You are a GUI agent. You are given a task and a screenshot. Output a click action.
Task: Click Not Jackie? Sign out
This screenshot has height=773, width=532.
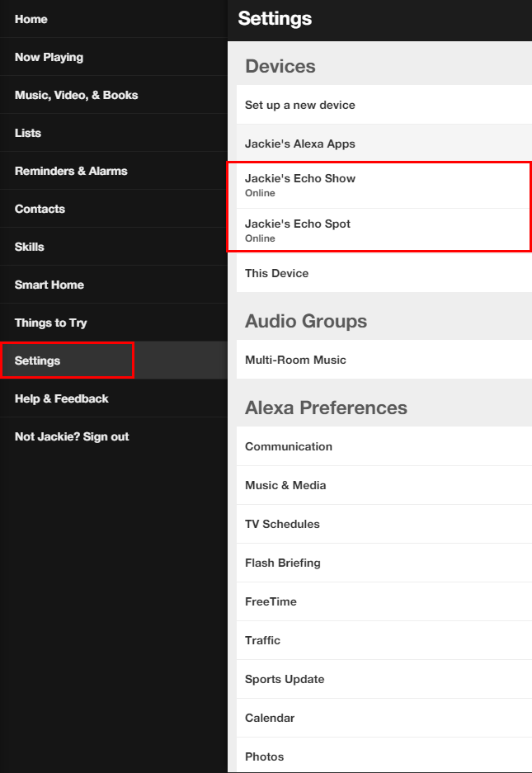tap(113, 436)
